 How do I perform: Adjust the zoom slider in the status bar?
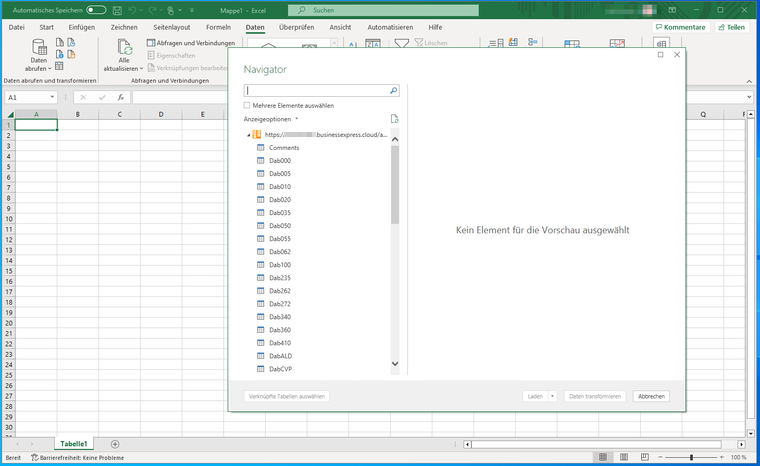click(690, 457)
